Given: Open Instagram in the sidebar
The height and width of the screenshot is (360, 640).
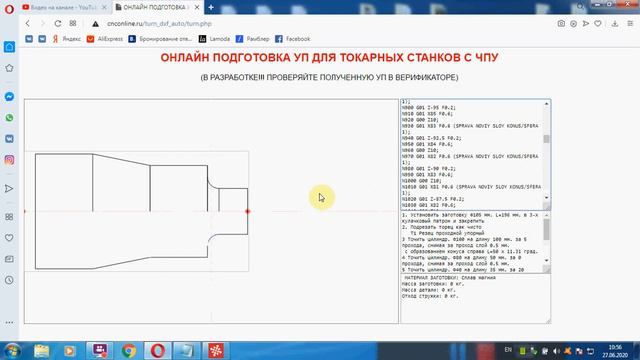Looking at the screenshot, I should point(9,160).
